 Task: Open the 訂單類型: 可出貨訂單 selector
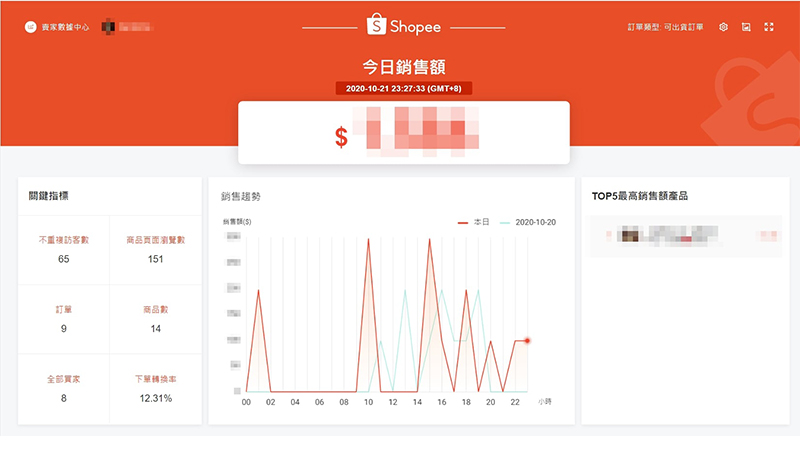[665, 27]
